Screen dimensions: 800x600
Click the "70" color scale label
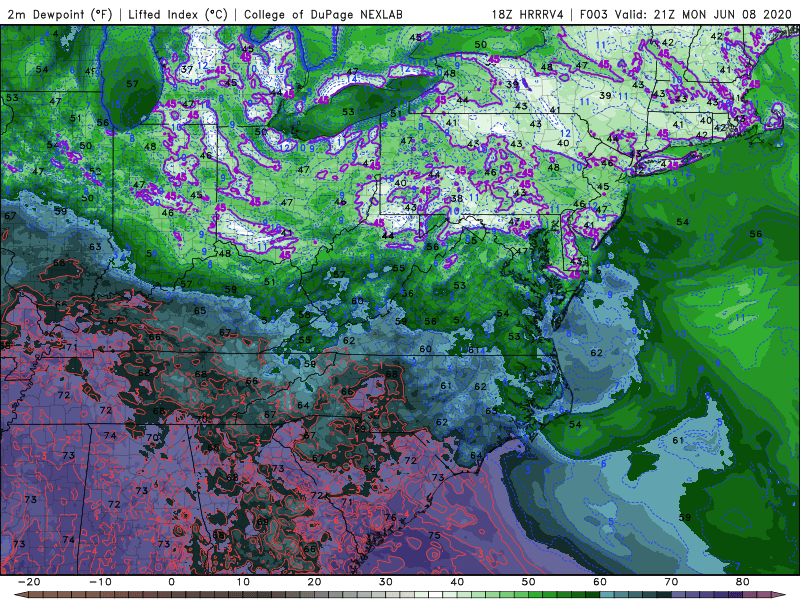pyautogui.click(x=671, y=582)
